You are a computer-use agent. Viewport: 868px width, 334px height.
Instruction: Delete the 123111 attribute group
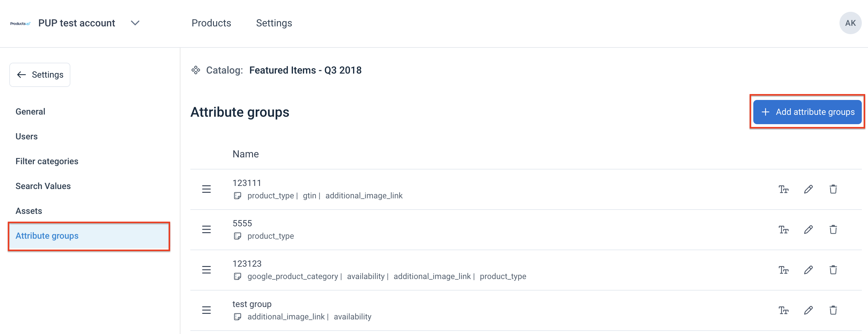pos(833,189)
